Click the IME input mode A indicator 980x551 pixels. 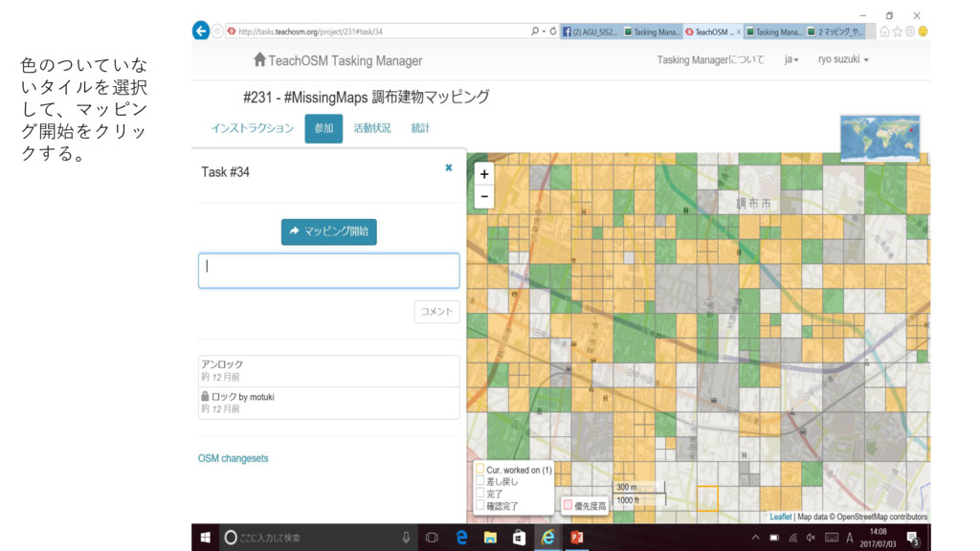pyautogui.click(x=850, y=538)
